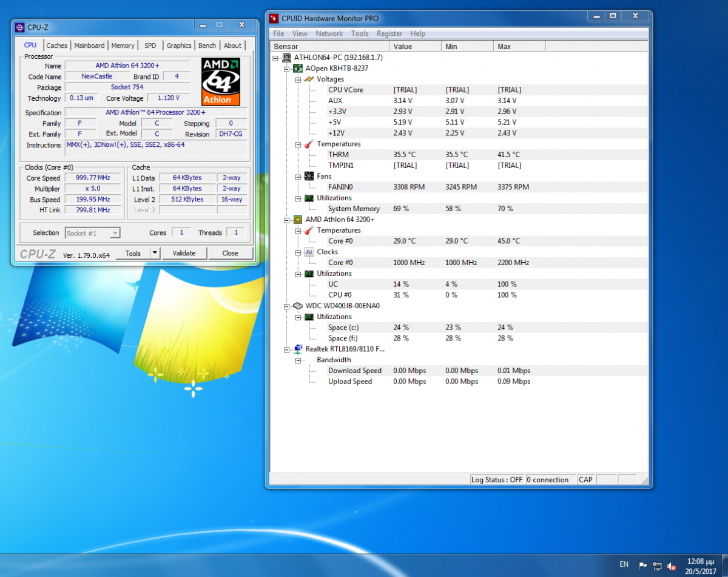Click the Clocks waveform icon
This screenshot has width=728, height=577.
[309, 252]
